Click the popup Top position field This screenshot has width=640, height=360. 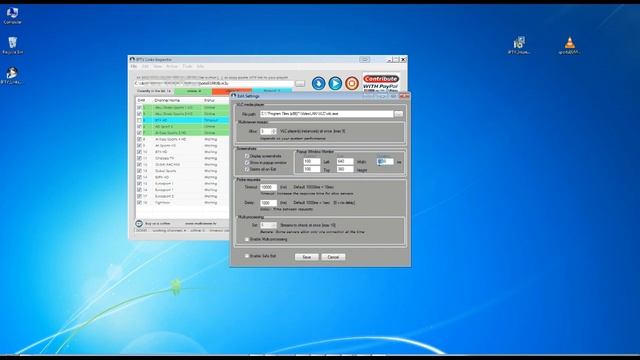tap(311, 169)
